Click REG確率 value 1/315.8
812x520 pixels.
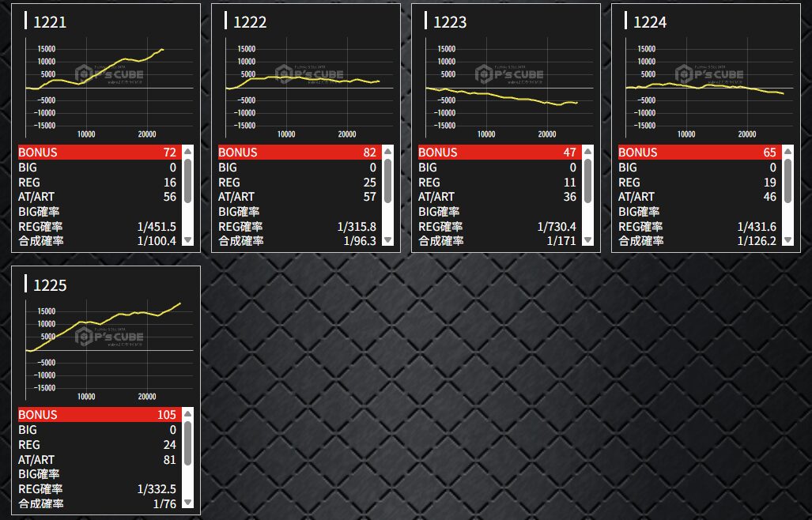(357, 227)
